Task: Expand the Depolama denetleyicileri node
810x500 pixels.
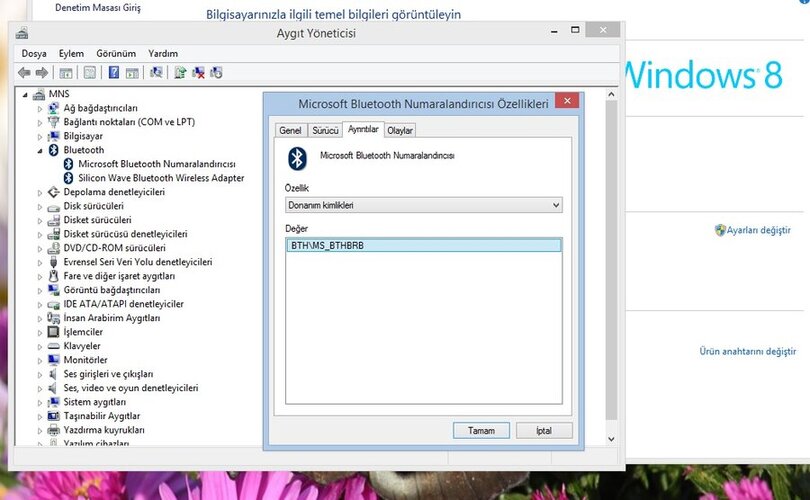Action: click(x=40, y=192)
